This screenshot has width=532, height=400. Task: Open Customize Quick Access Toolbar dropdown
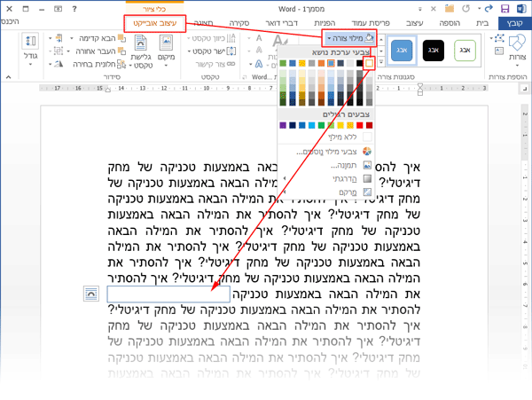point(419,9)
